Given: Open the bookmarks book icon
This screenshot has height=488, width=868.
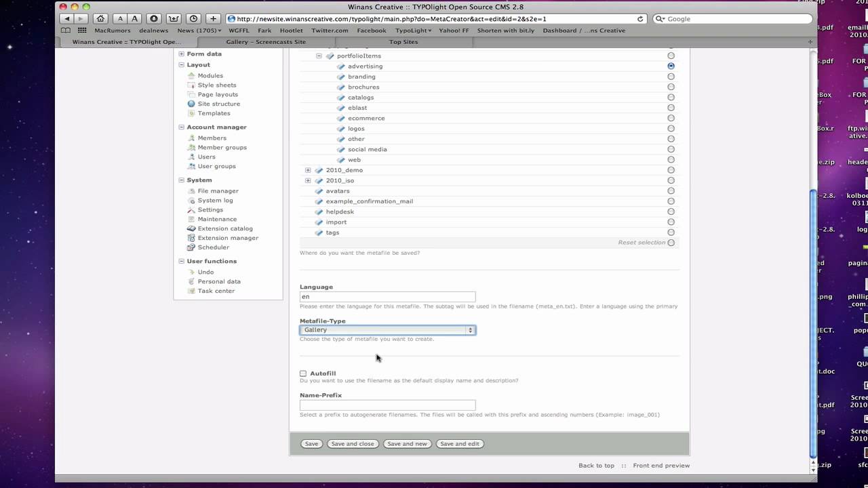Looking at the screenshot, I should [66, 30].
